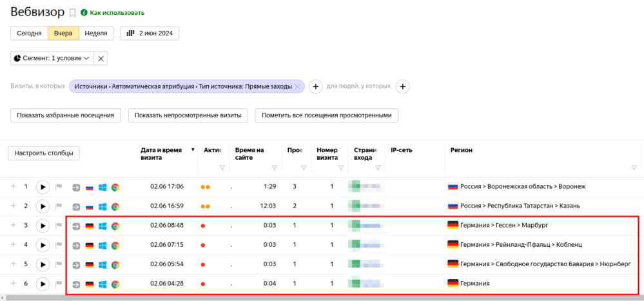Select the Неделя period tab
The height and width of the screenshot is (301, 644).
point(96,34)
